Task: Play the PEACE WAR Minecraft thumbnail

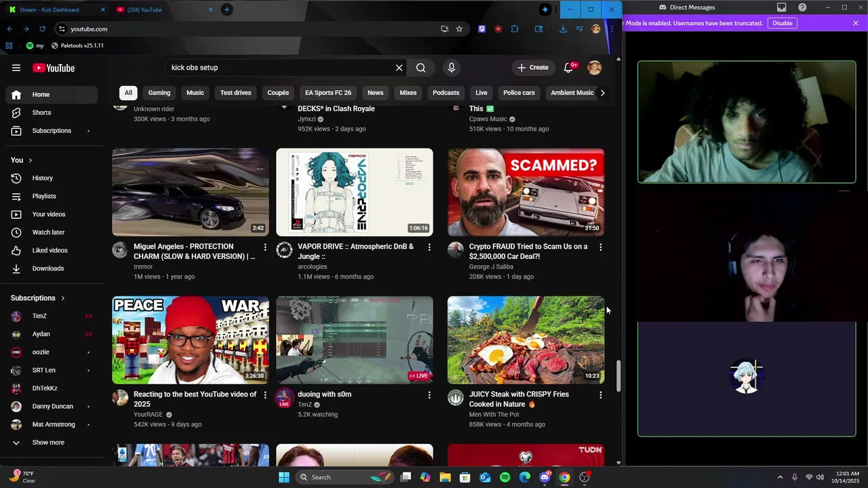Action: coord(191,340)
